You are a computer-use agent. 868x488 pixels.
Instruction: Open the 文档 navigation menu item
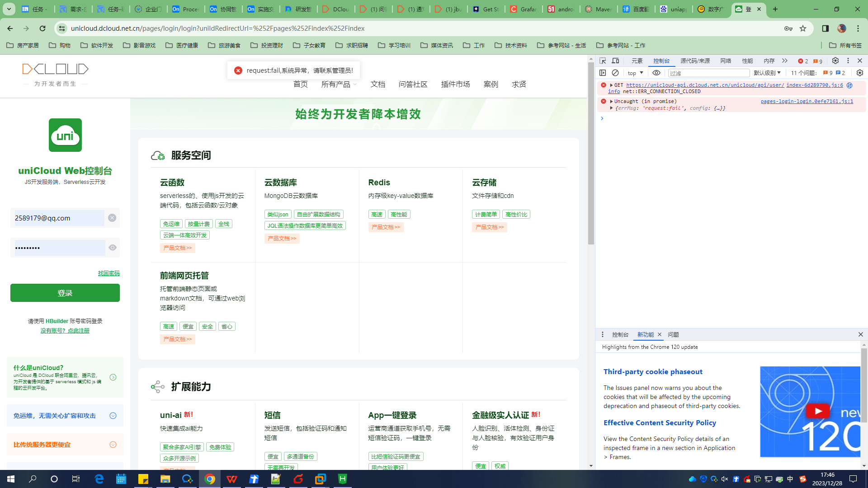[x=377, y=84]
